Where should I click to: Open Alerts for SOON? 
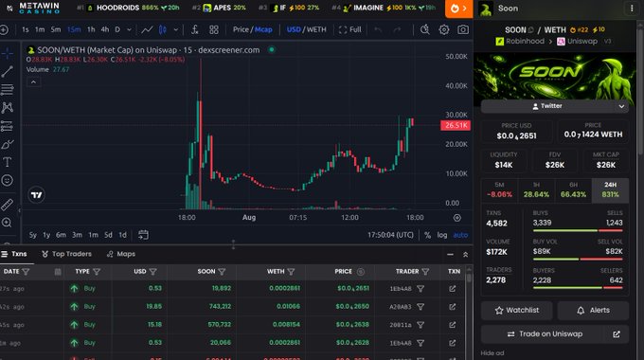click(x=593, y=311)
